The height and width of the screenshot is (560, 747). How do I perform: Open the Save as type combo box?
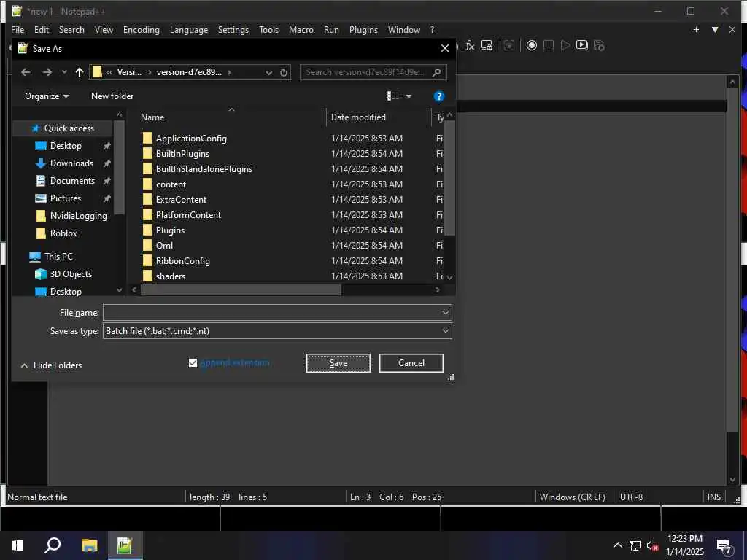277,331
